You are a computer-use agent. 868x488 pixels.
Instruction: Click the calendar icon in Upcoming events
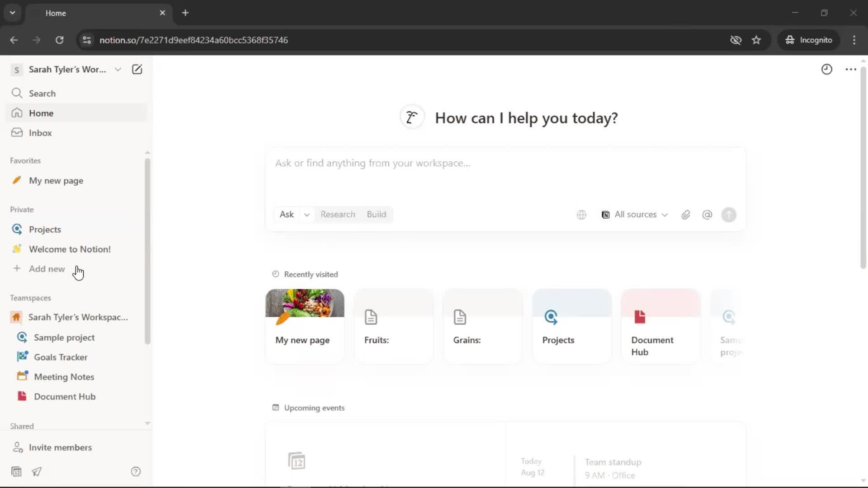pyautogui.click(x=297, y=461)
